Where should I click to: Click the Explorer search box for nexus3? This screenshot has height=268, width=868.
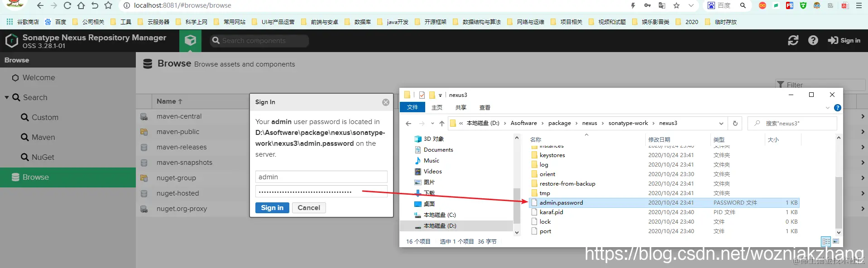pyautogui.click(x=792, y=123)
